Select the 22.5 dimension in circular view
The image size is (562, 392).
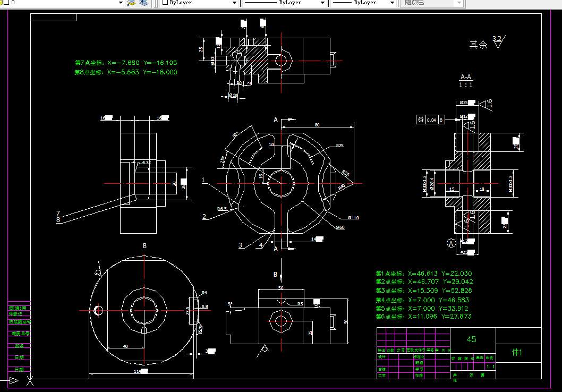click(188, 310)
